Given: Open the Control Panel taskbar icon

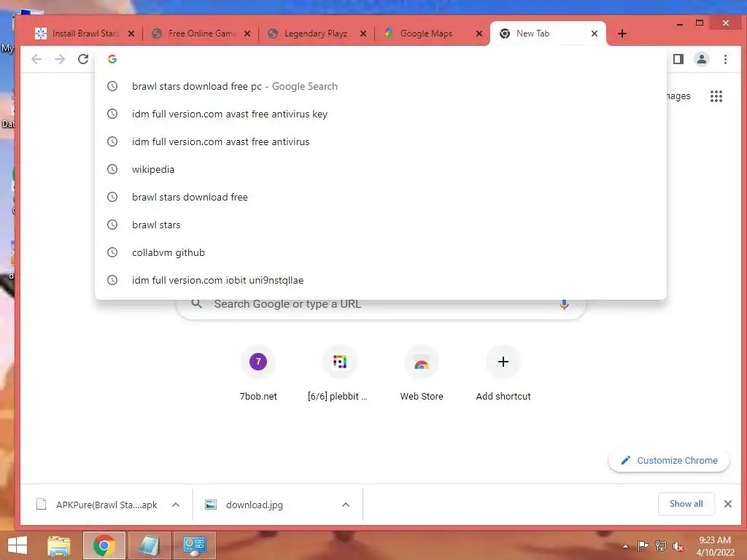Looking at the screenshot, I should point(194,545).
